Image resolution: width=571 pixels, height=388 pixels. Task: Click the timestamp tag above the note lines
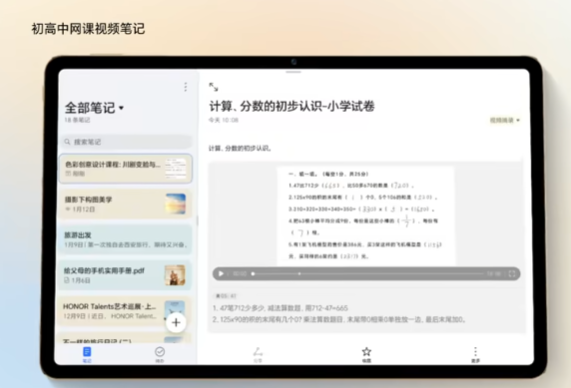[x=225, y=296]
